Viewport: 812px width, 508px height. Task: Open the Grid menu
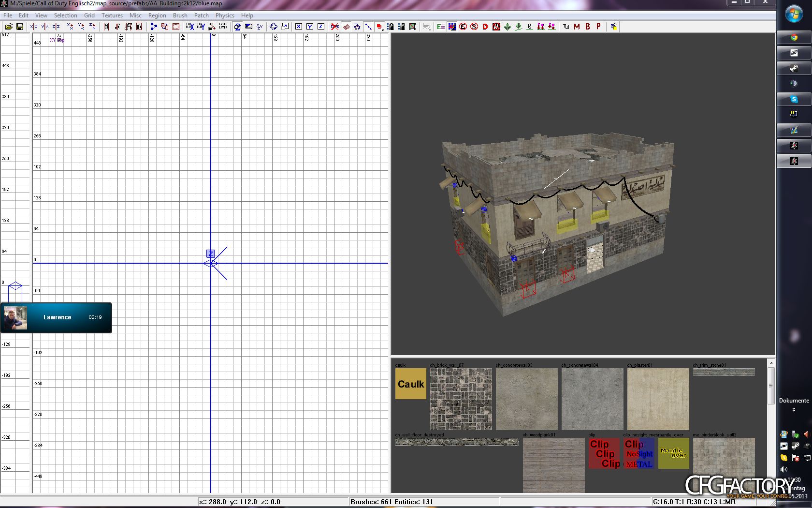89,15
